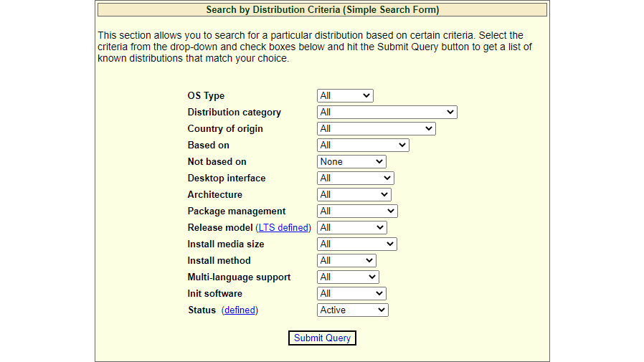Click the 'Package management' label
The width and height of the screenshot is (644, 362).
pyautogui.click(x=237, y=211)
